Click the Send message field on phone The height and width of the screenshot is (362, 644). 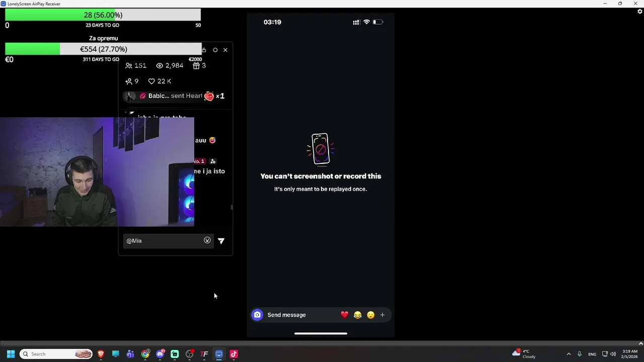286,315
